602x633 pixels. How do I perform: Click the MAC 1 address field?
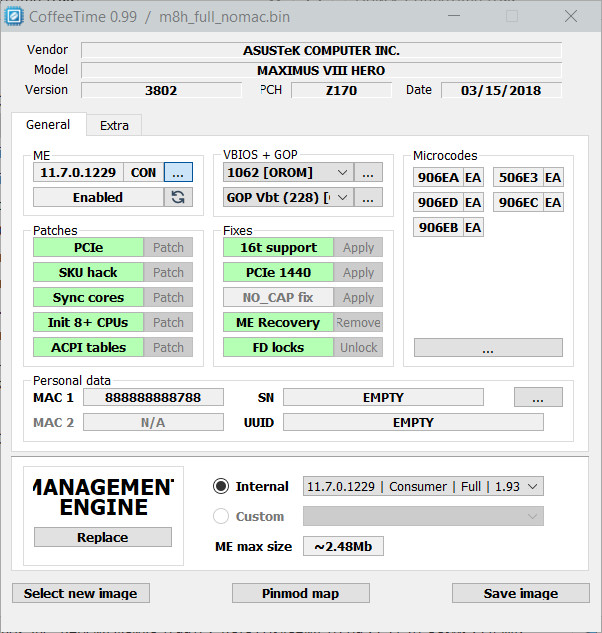click(153, 397)
